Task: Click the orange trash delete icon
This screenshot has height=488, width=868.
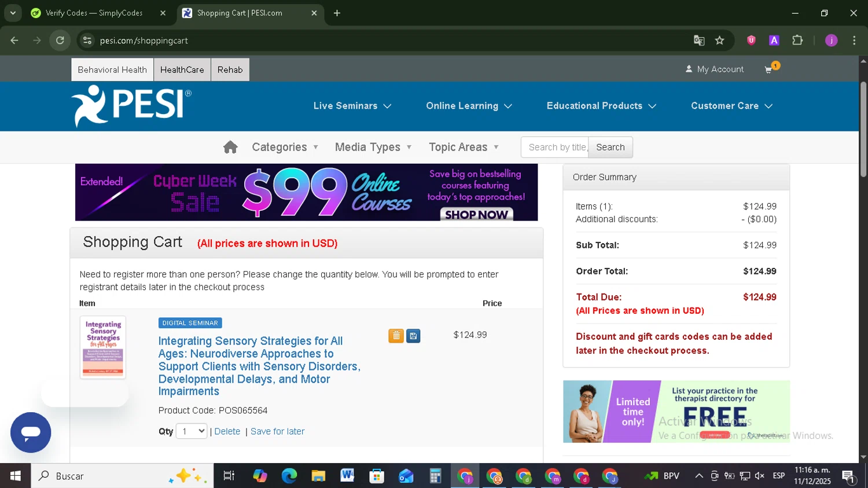Action: 396,336
